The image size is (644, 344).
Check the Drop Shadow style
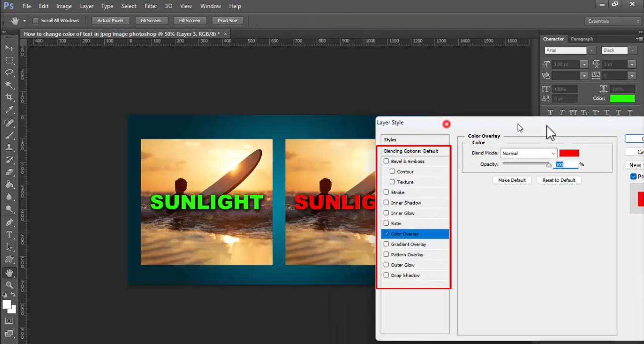click(x=386, y=275)
